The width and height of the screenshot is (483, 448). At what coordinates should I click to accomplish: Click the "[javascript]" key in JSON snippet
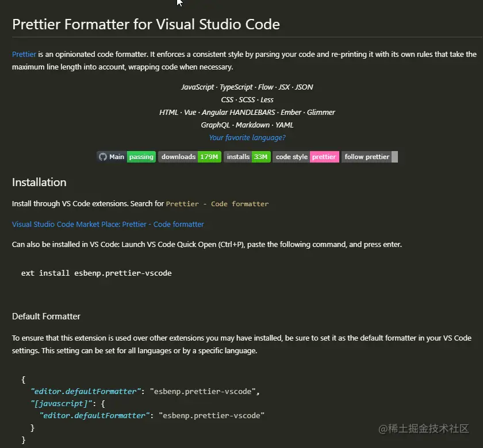click(62, 403)
